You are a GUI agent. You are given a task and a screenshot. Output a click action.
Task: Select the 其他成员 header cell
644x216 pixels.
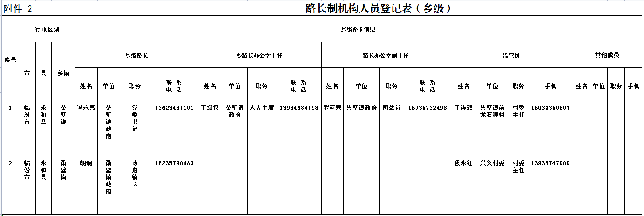pyautogui.click(x=607, y=55)
